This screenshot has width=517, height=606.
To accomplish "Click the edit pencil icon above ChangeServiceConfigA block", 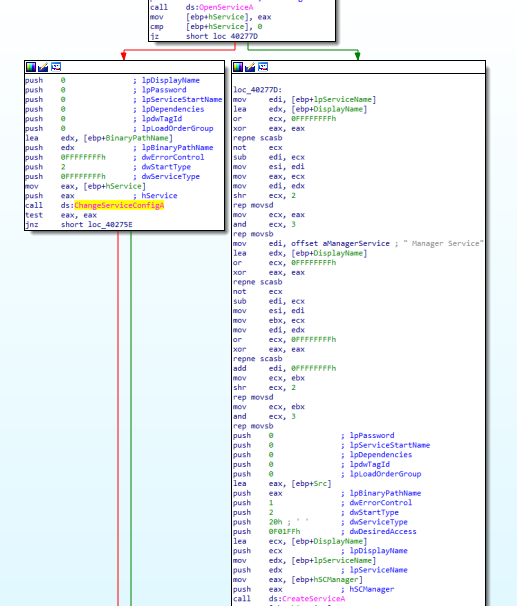I will pos(43,67).
